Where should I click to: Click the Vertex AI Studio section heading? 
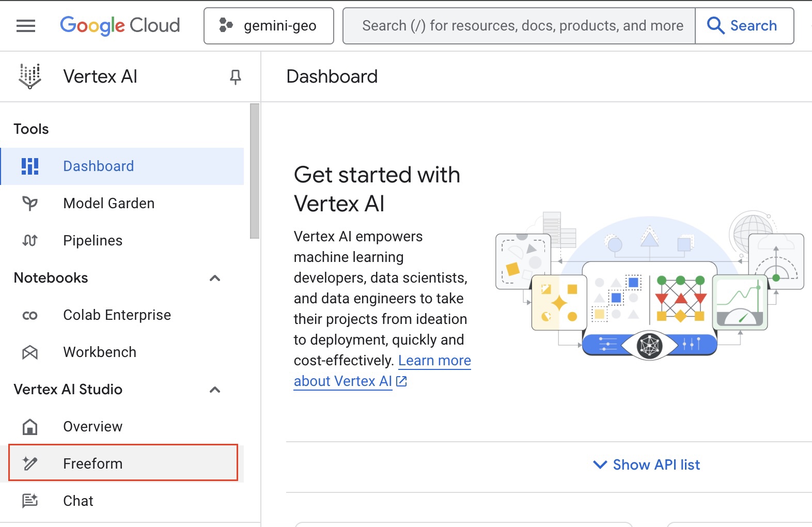68,390
